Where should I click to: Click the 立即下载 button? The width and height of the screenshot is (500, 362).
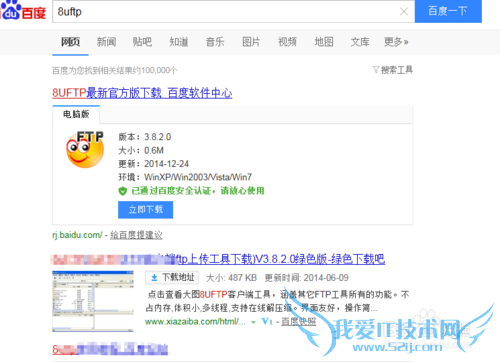coord(145,210)
